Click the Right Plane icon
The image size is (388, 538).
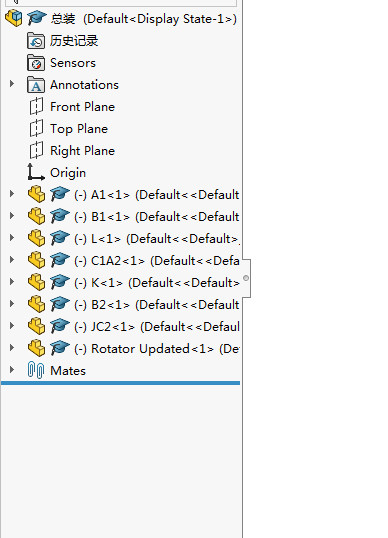click(36, 150)
